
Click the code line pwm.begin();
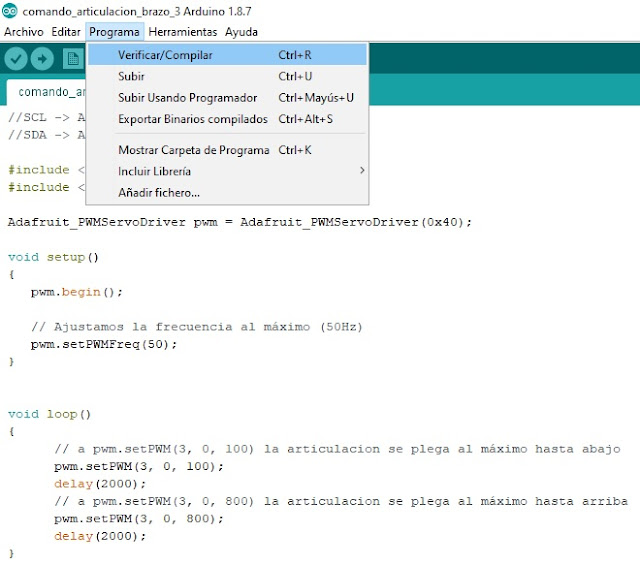pyautogui.click(x=76, y=292)
